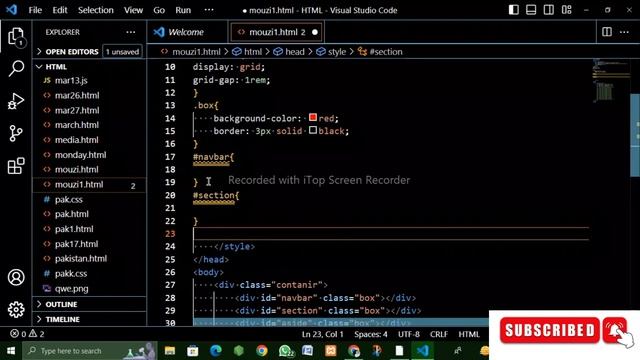This screenshot has width=640, height=360.
Task: Open qwe.png in the explorer
Action: (71, 289)
